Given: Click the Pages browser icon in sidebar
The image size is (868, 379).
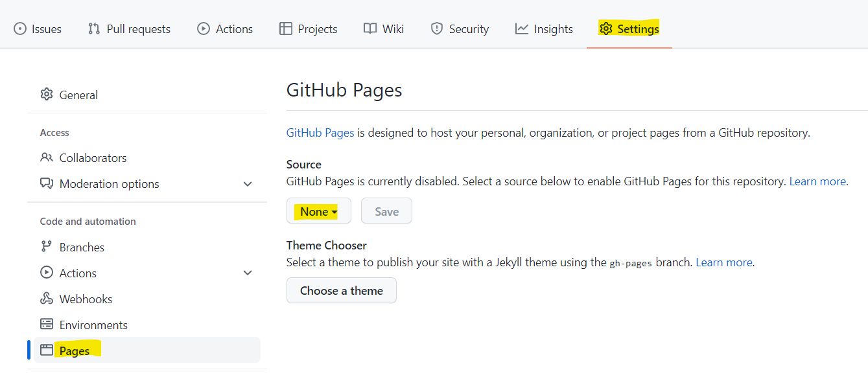Looking at the screenshot, I should pyautogui.click(x=46, y=350).
